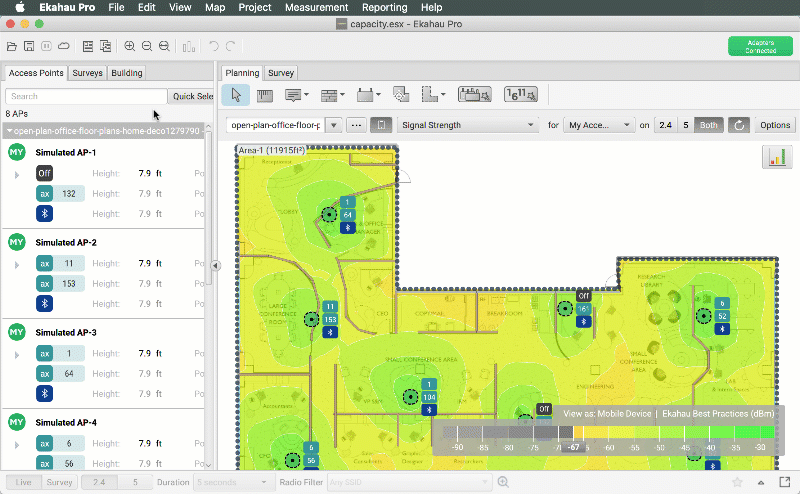Open the signal legend chart icon
The height and width of the screenshot is (494, 800).
click(x=777, y=157)
